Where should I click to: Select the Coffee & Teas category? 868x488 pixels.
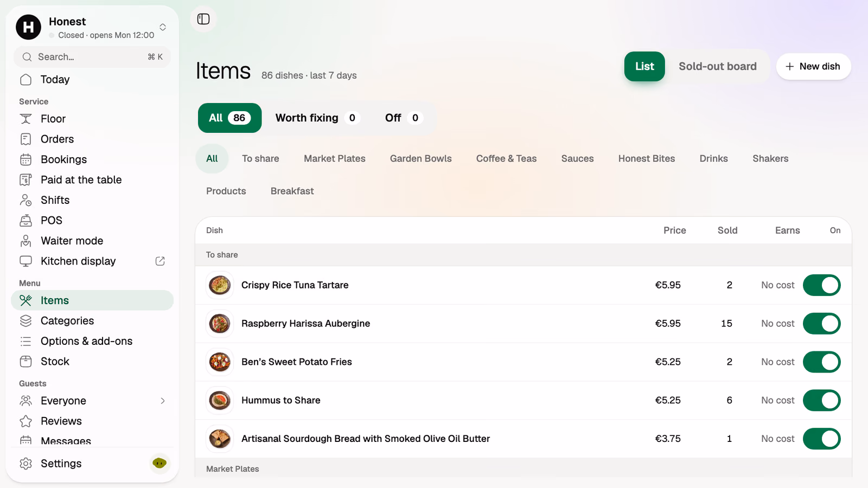point(506,159)
